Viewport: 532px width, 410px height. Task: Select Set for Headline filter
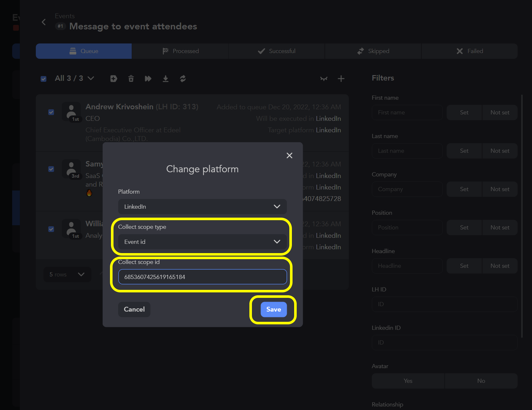pos(464,266)
